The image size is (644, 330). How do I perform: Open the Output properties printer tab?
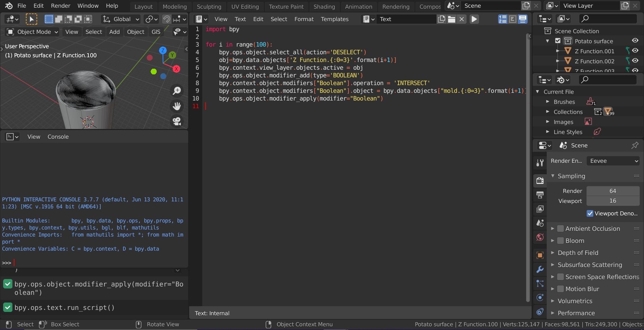click(x=540, y=195)
